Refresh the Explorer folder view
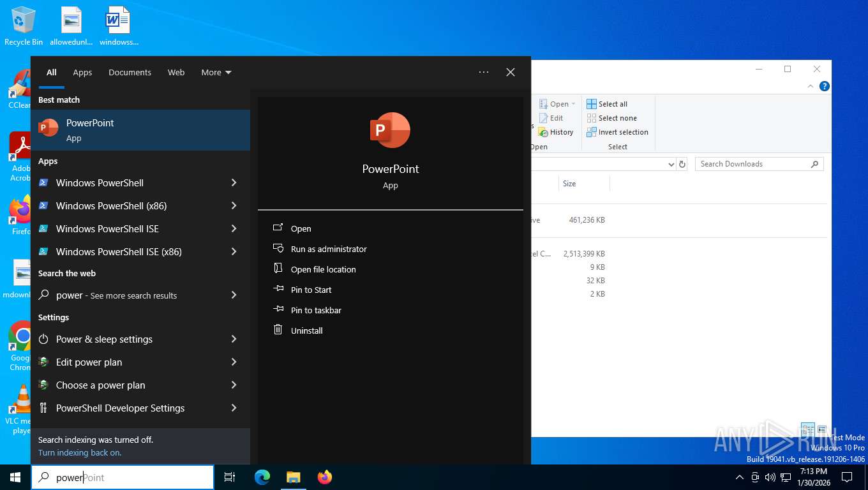868x490 pixels. point(682,164)
